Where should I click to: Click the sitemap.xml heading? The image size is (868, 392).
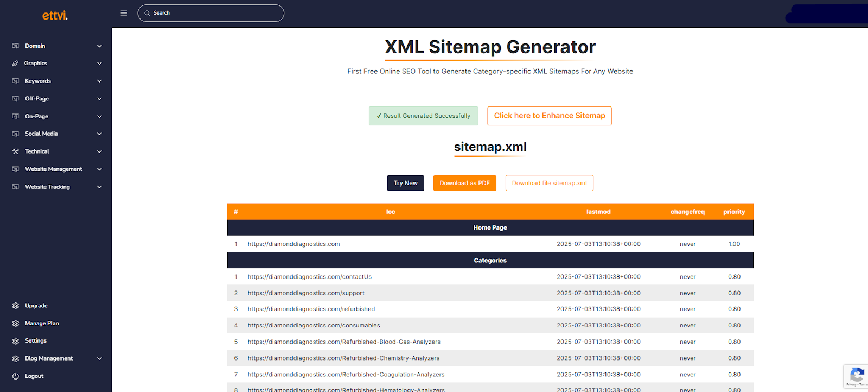click(490, 147)
